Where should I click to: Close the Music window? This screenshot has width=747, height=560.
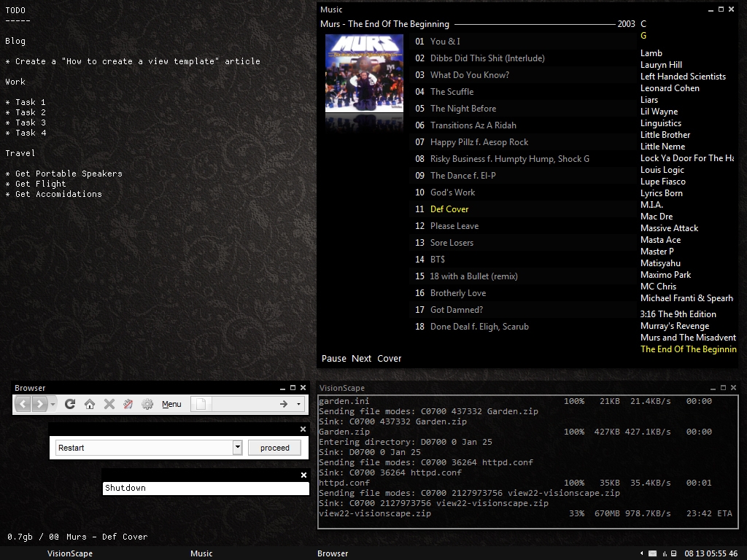tap(731, 9)
